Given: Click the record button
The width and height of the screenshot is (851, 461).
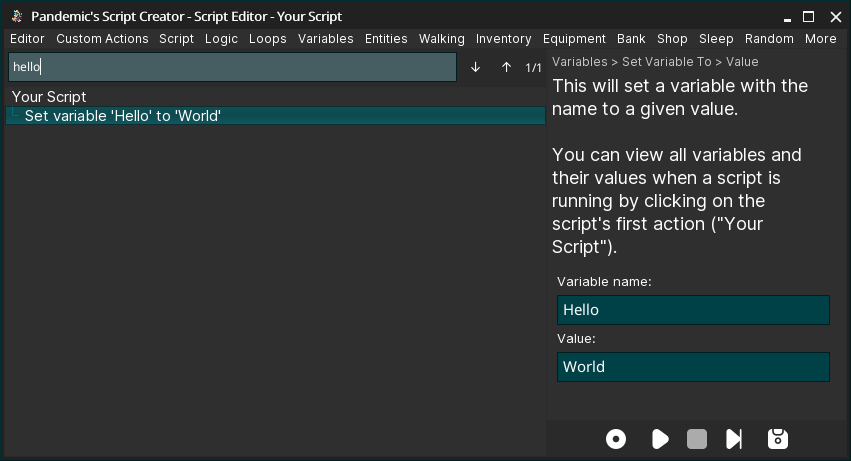Looking at the screenshot, I should pos(616,439).
